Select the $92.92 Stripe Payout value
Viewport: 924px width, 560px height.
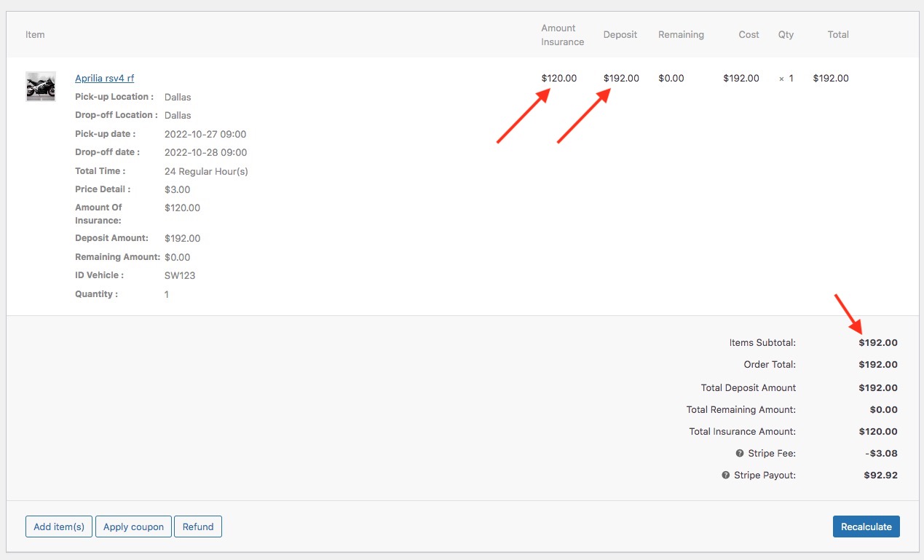pyautogui.click(x=880, y=476)
